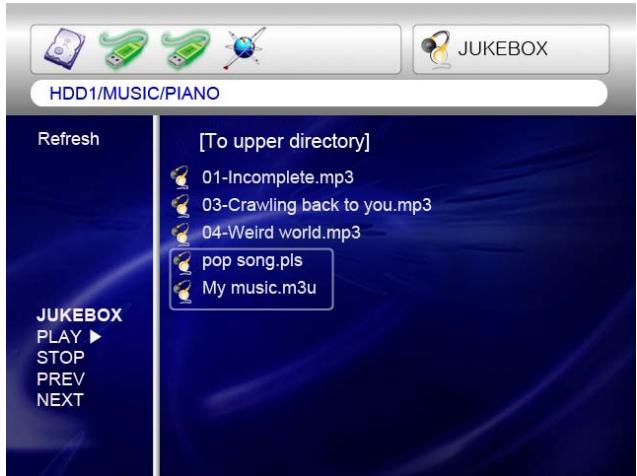The height and width of the screenshot is (476, 637).
Task: Click the music icon beside 04-Weird world.mp3
Action: coord(182,233)
